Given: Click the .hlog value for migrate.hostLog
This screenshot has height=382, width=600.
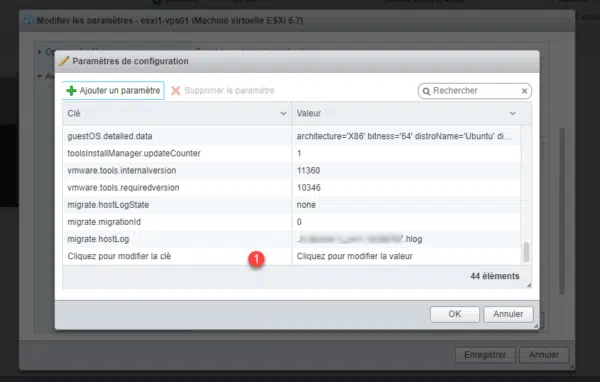Looking at the screenshot, I should tap(359, 239).
